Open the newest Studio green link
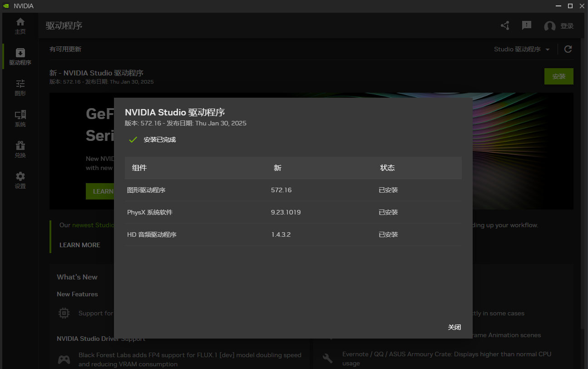The height and width of the screenshot is (369, 588). (93, 225)
